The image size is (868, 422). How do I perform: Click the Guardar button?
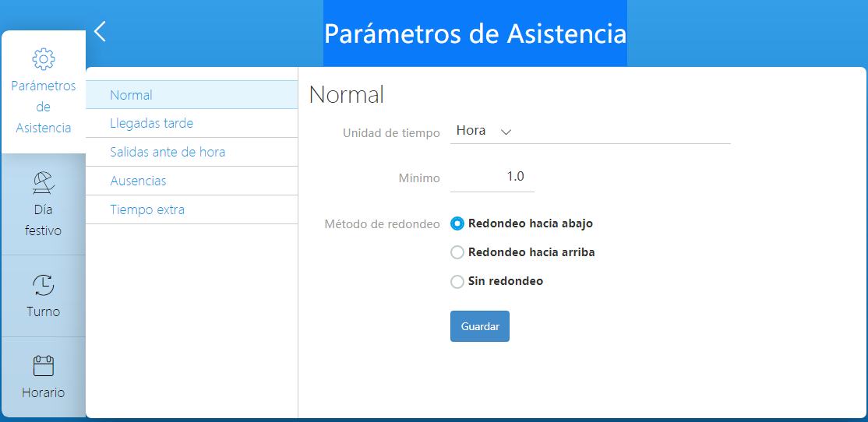(x=479, y=326)
